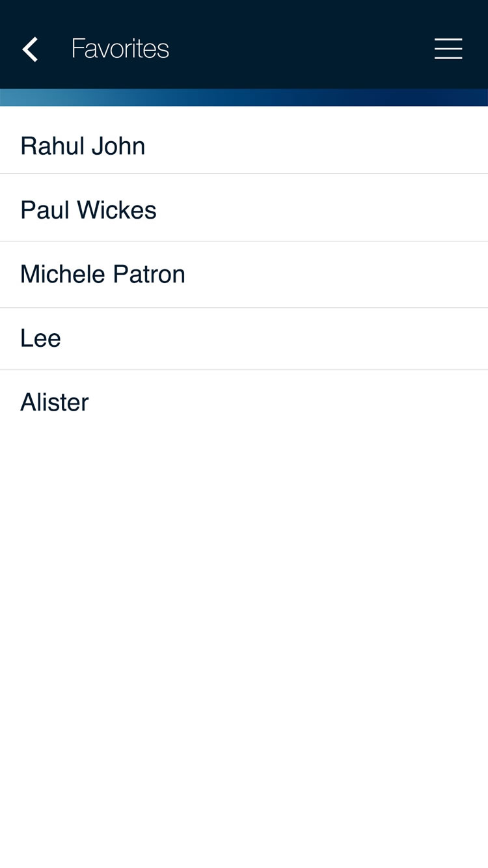This screenshot has height=868, width=488.
Task: Open Paul Wickes contact
Action: 88,210
